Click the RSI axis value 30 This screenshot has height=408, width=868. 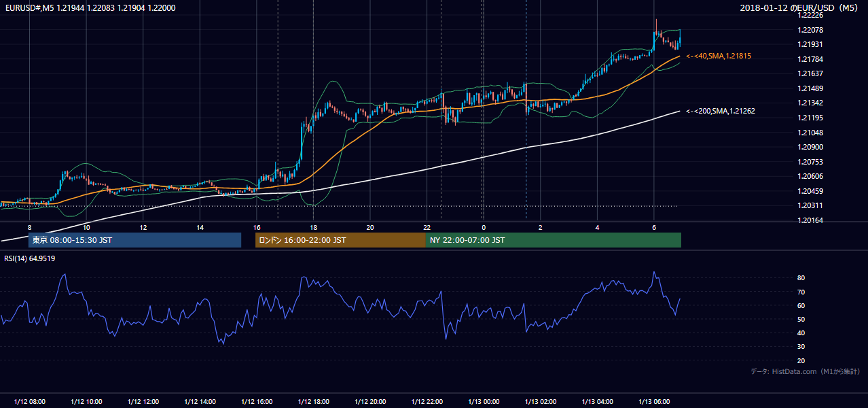(801, 346)
